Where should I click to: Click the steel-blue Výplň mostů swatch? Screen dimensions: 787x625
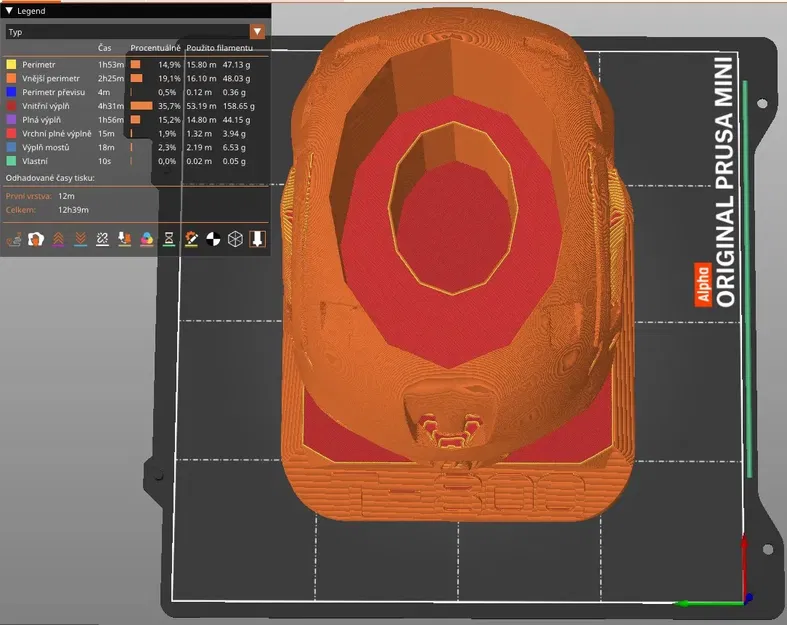click(11, 147)
